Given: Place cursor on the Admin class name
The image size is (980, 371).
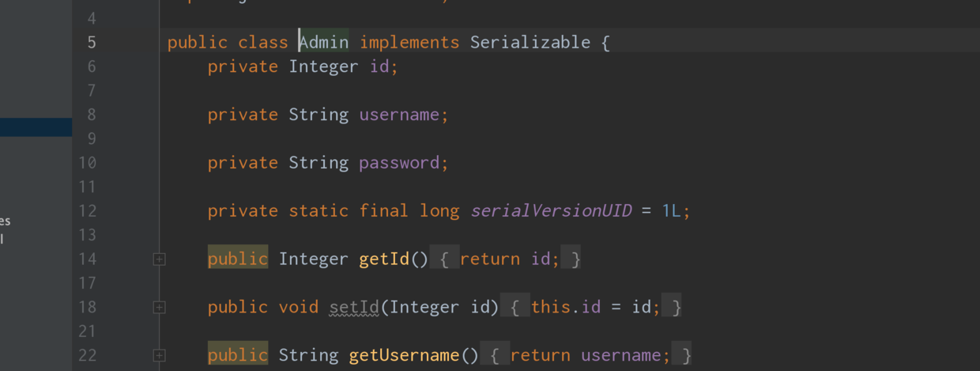Looking at the screenshot, I should point(323,42).
